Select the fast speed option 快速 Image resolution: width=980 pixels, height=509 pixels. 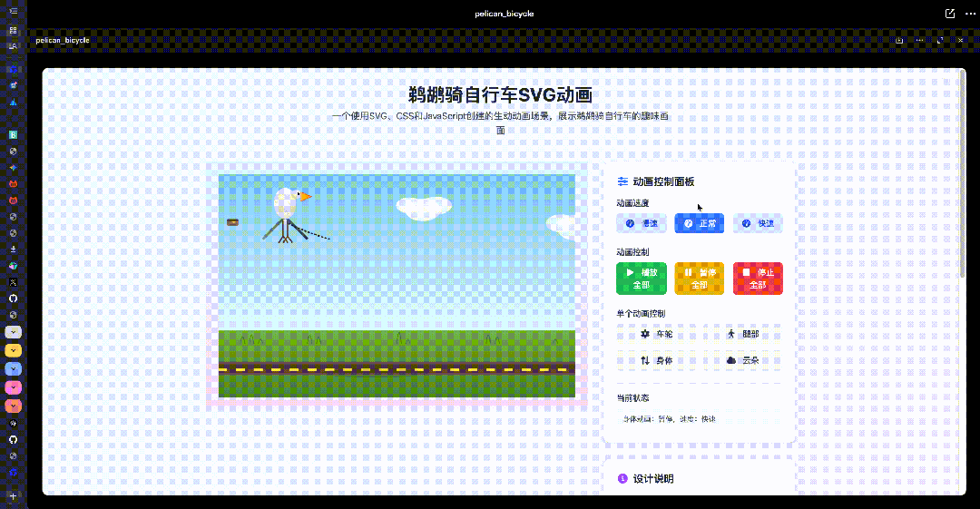(x=758, y=223)
